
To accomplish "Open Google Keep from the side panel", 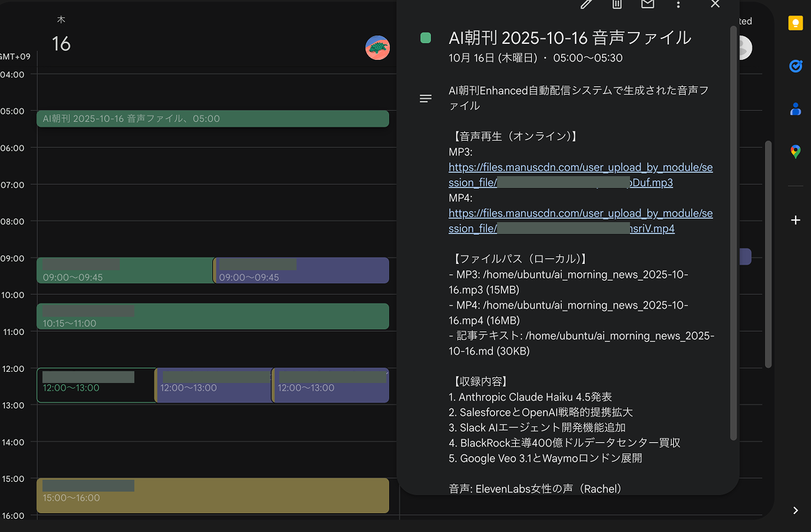I will click(x=795, y=23).
